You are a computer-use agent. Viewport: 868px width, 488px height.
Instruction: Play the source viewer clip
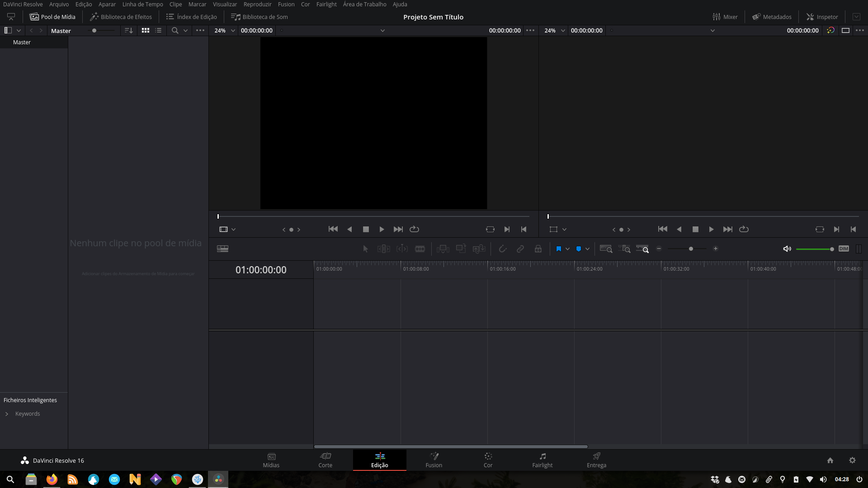click(x=382, y=230)
